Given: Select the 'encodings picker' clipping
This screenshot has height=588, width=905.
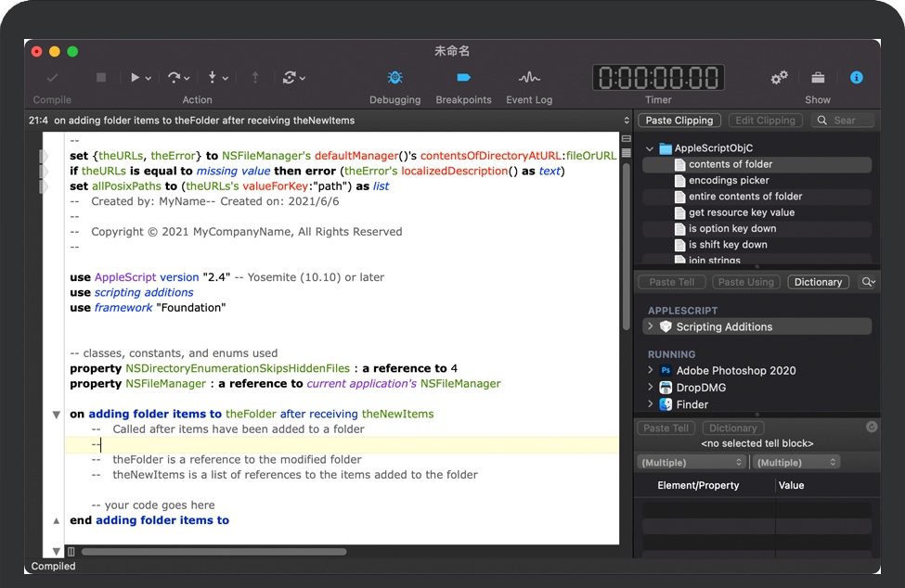Looking at the screenshot, I should click(729, 181).
